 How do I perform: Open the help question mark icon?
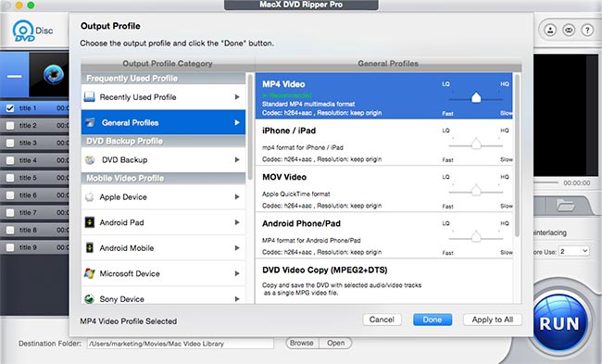tap(587, 30)
